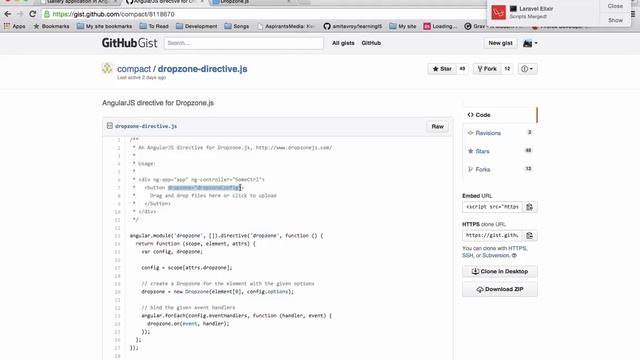The image size is (640, 360).
Task: Open the user avatar dropdown menu
Action: pos(530,43)
